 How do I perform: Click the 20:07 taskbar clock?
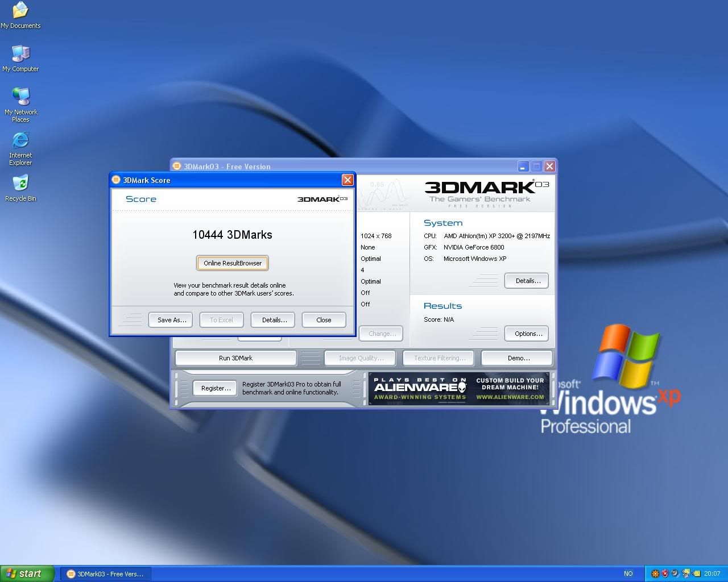coord(712,574)
